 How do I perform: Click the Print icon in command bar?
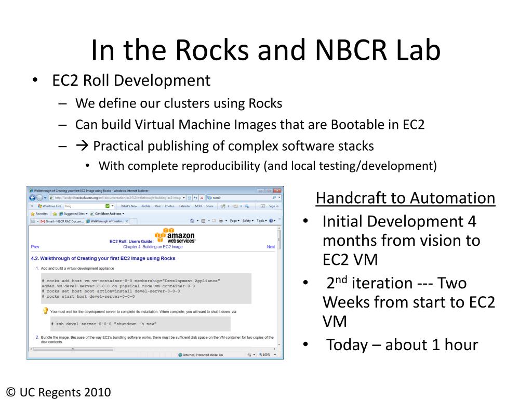point(221,221)
